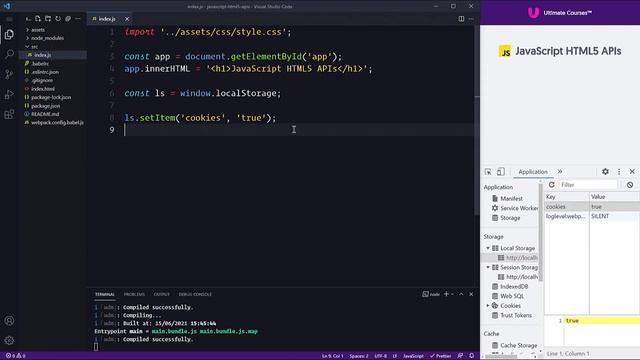Expand the assets folder

coord(38,30)
